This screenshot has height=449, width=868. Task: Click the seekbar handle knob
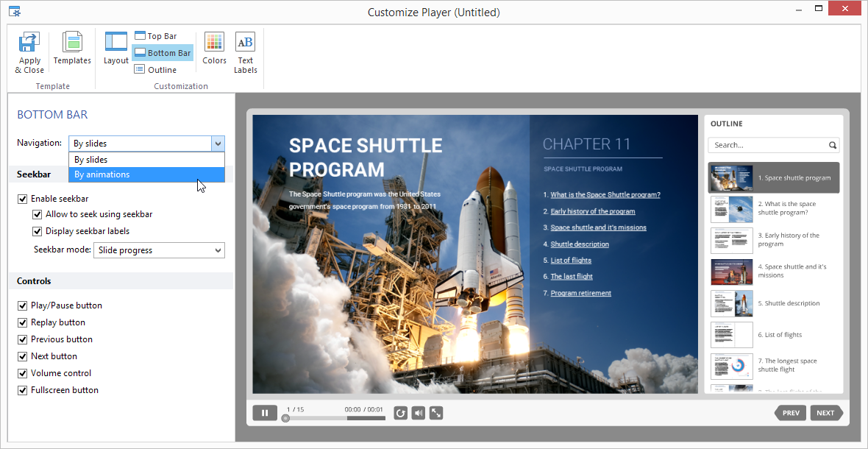coord(285,419)
